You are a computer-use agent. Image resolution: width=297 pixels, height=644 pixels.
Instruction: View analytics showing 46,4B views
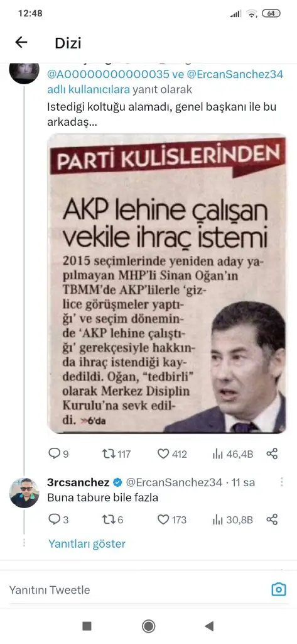click(x=232, y=454)
